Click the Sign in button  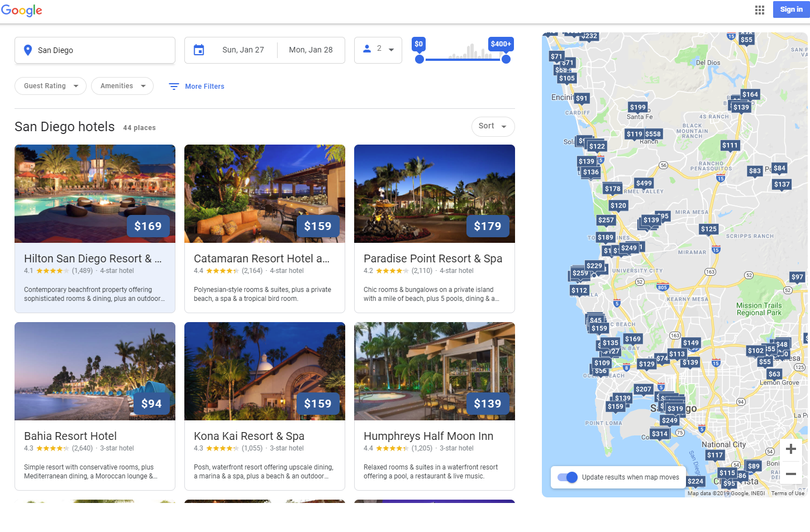pos(791,9)
